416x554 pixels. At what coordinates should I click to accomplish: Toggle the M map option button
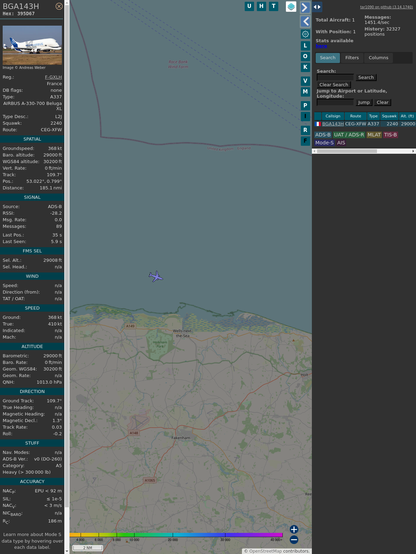[305, 92]
